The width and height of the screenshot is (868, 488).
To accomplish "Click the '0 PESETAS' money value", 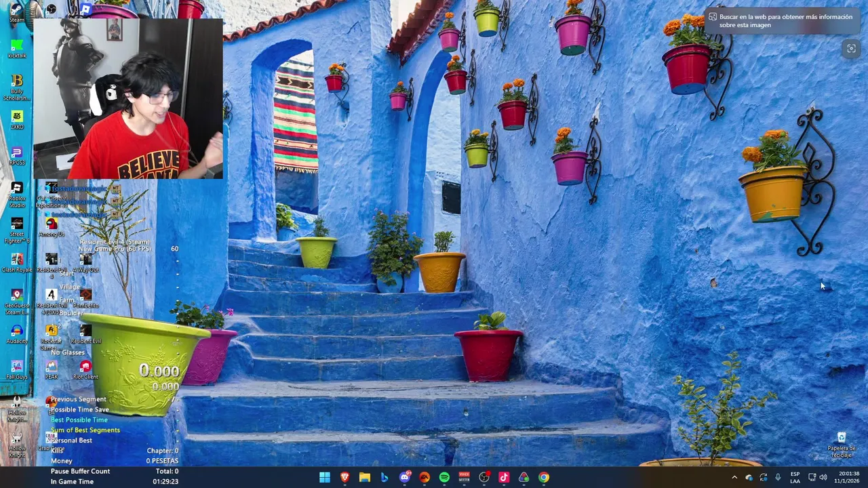I will [x=163, y=461].
